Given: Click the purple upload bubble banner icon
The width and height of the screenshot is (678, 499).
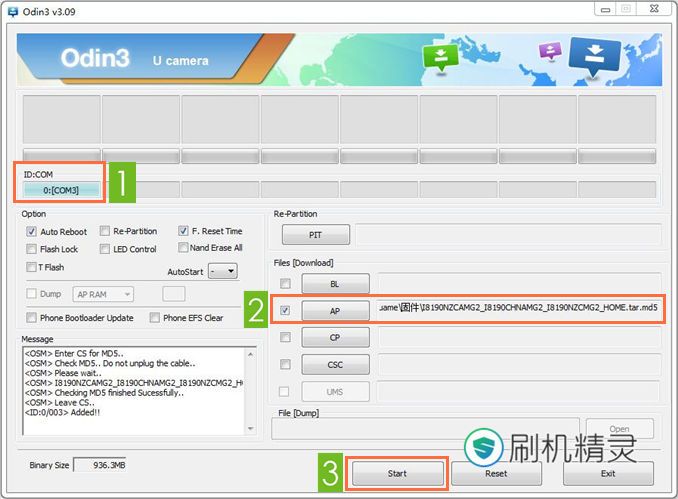Looking at the screenshot, I should pos(550,51).
